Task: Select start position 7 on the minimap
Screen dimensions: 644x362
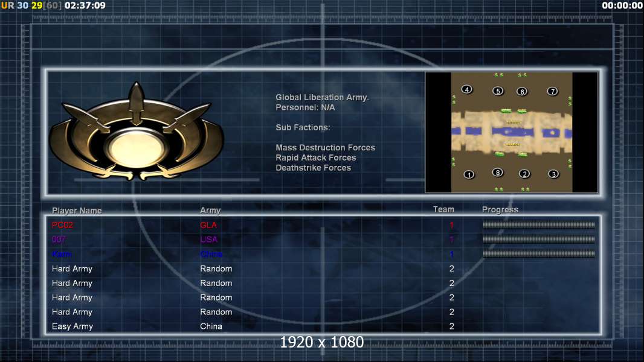Action: coord(552,91)
